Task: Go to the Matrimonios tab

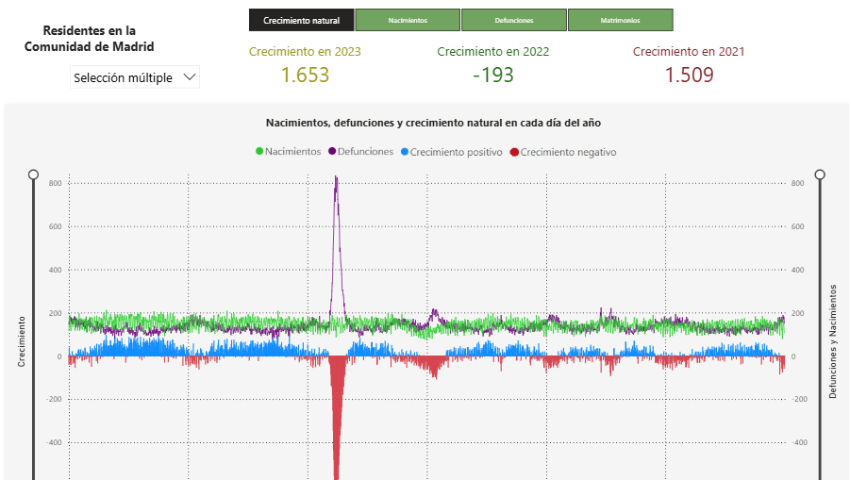Action: tap(620, 20)
